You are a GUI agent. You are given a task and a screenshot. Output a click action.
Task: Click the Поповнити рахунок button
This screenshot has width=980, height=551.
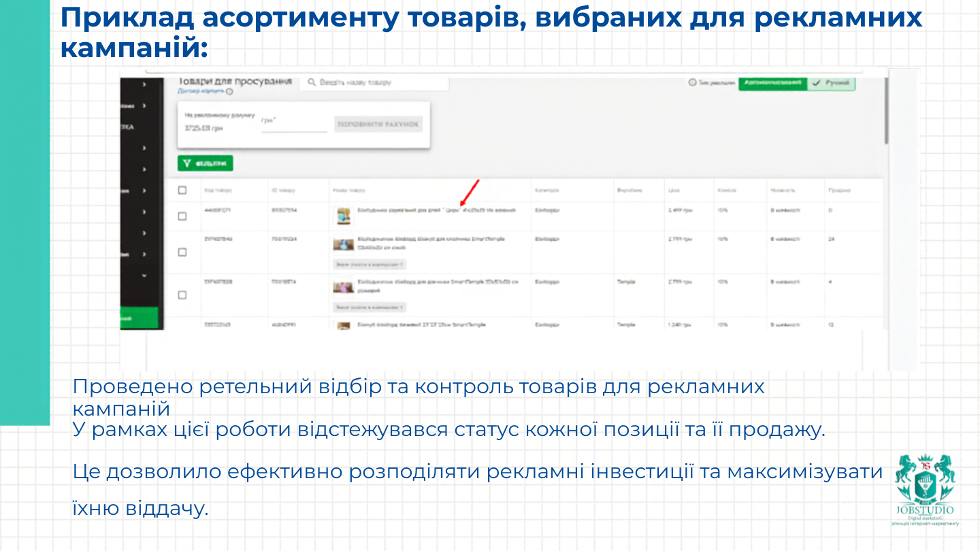[378, 124]
